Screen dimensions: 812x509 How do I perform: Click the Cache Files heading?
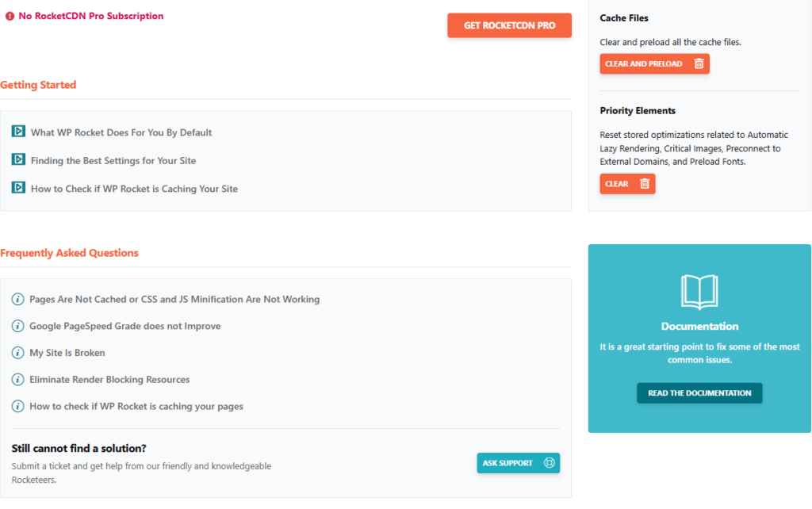click(624, 18)
